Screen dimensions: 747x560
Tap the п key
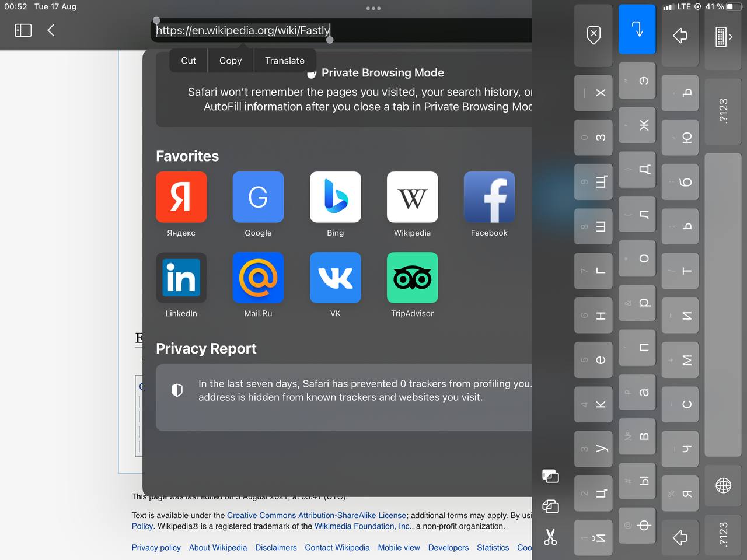tap(637, 348)
